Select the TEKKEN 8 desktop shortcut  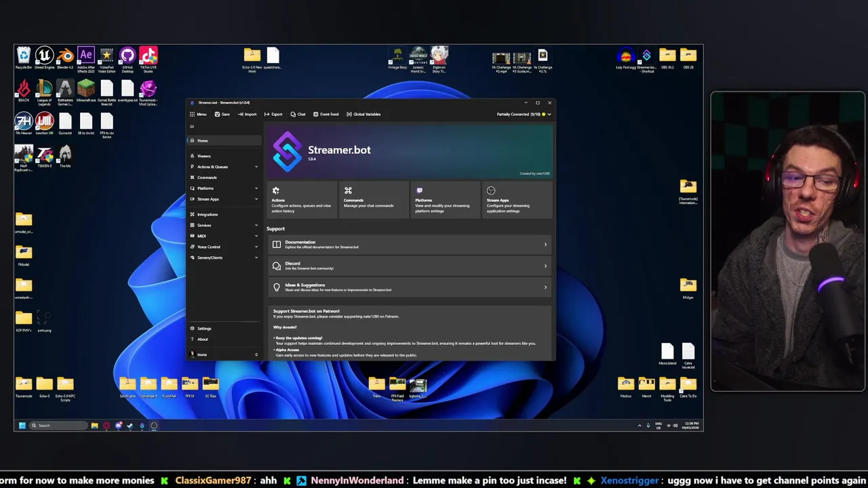pos(45,157)
